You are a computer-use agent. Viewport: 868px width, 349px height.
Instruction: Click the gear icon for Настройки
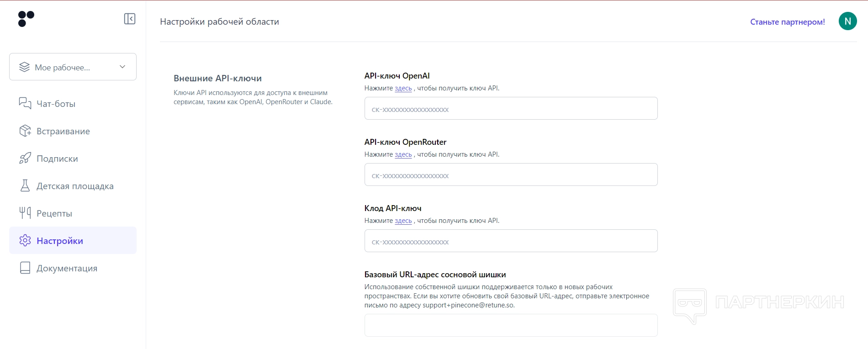25,240
